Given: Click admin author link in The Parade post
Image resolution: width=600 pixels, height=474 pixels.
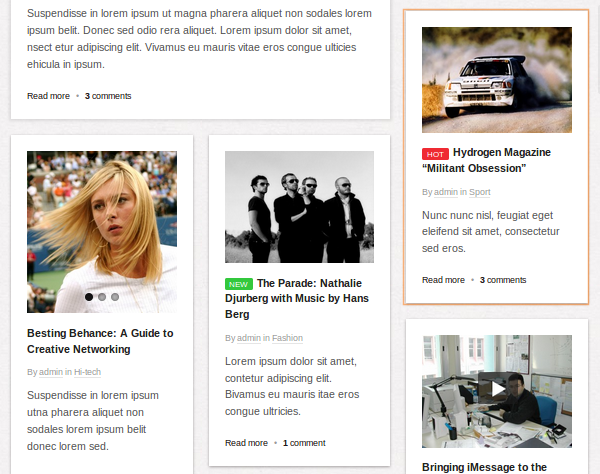Looking at the screenshot, I should [249, 338].
